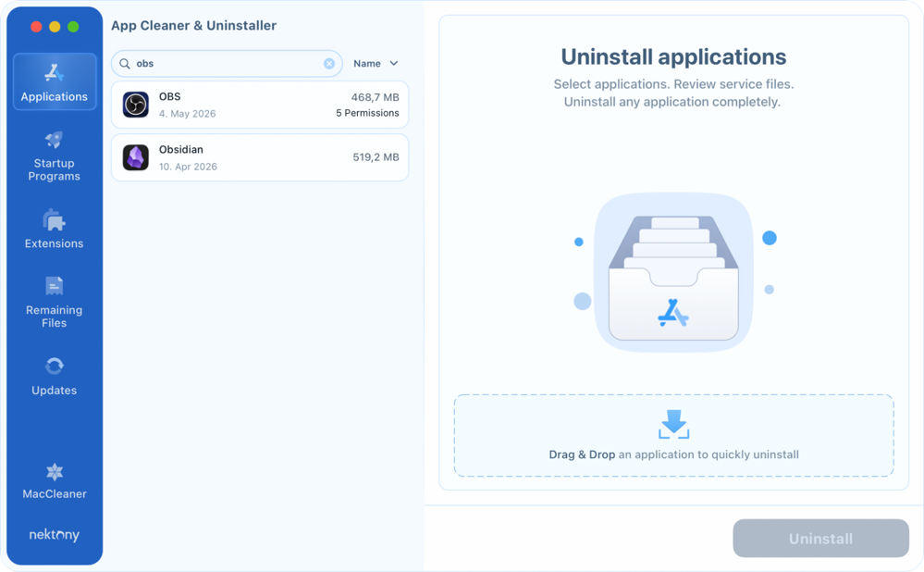Click the 519,2 MB size of Obsidian
The width and height of the screenshot is (924, 572).
[376, 156]
